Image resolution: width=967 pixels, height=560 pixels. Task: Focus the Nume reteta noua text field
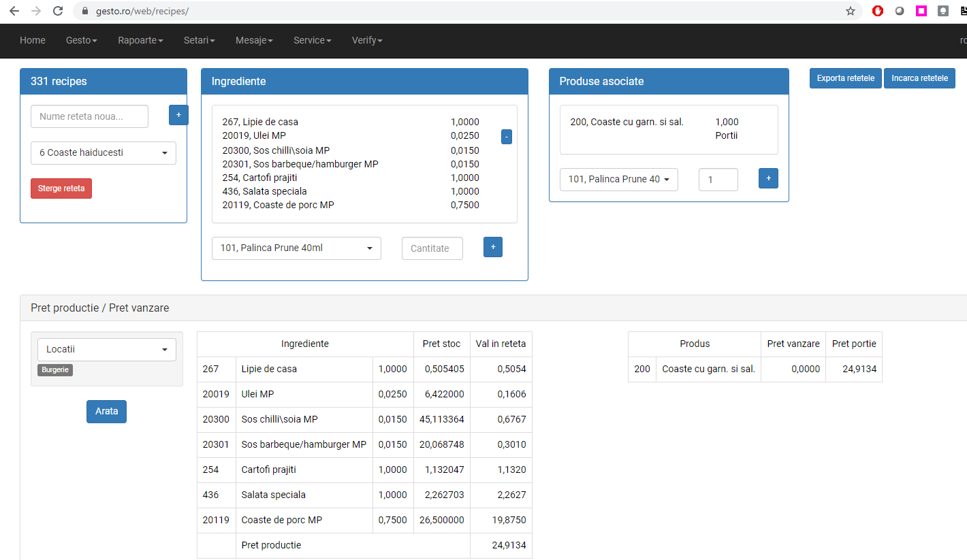(89, 116)
